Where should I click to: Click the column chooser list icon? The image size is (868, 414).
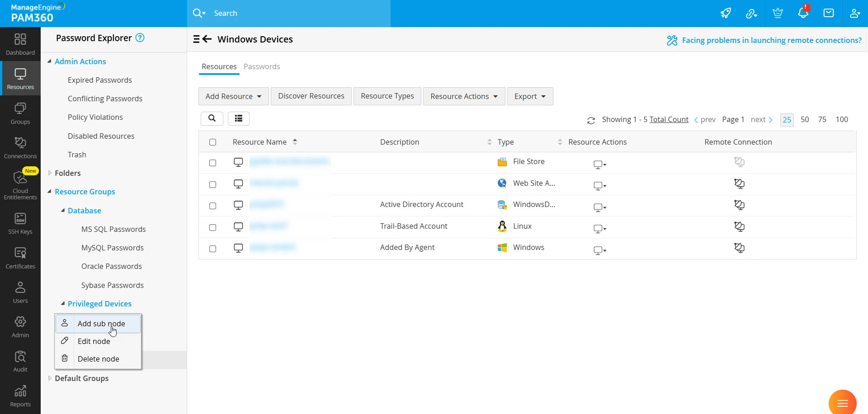pos(239,118)
